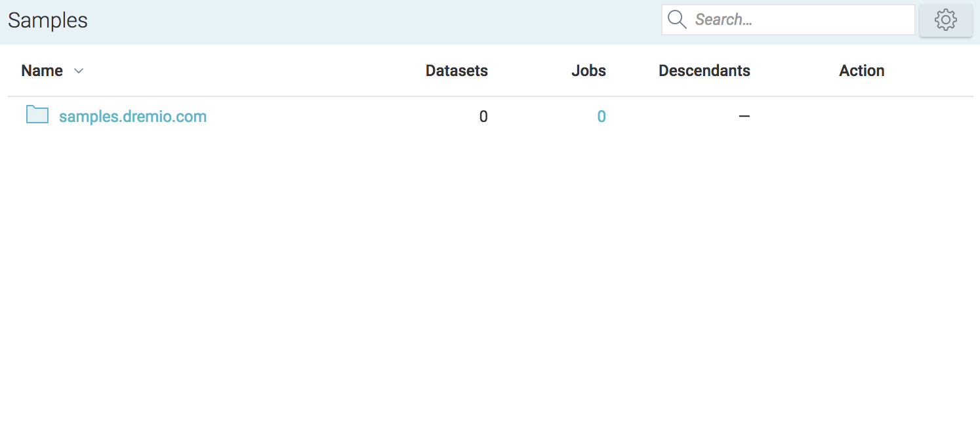Click the datasets count 0 cell
The height and width of the screenshot is (421, 980).
coord(483,117)
